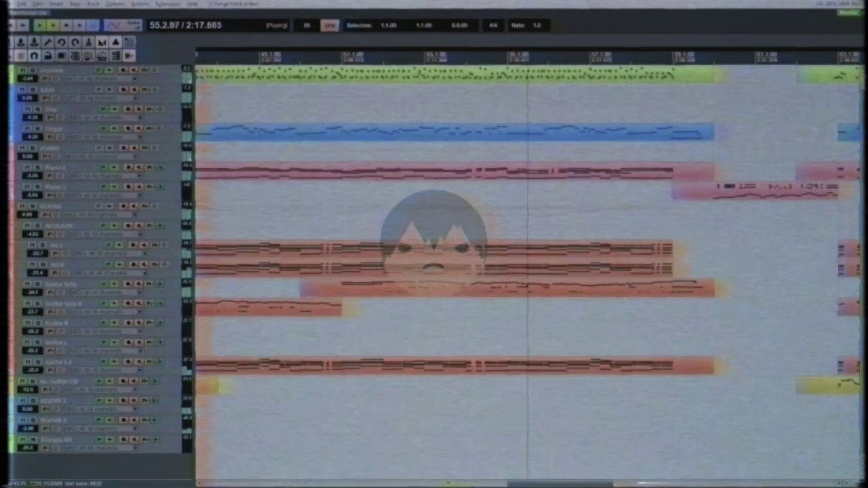Click the 4/4 time signature field
Viewport: 868px width, 488px height.
pyautogui.click(x=493, y=25)
